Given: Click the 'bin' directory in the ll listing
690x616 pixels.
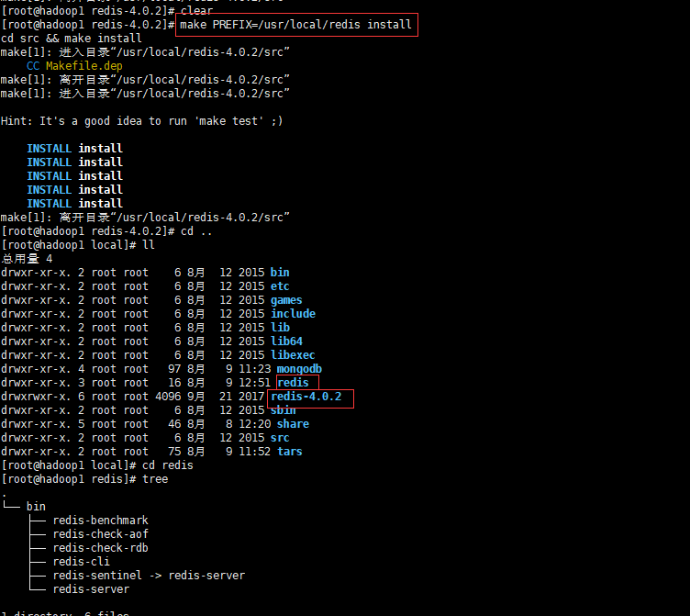Looking at the screenshot, I should [x=280, y=273].
